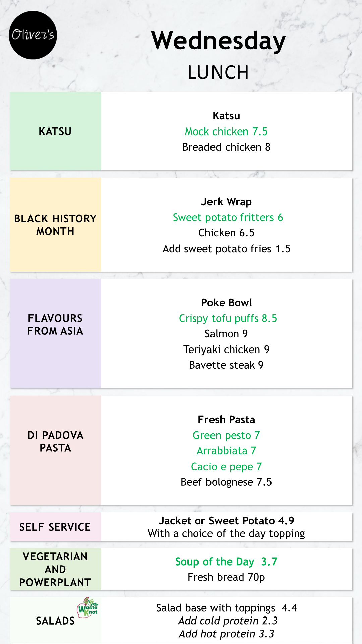This screenshot has width=362, height=644.
Task: Click the LUNCH subtitle text
Action: pyautogui.click(x=218, y=72)
